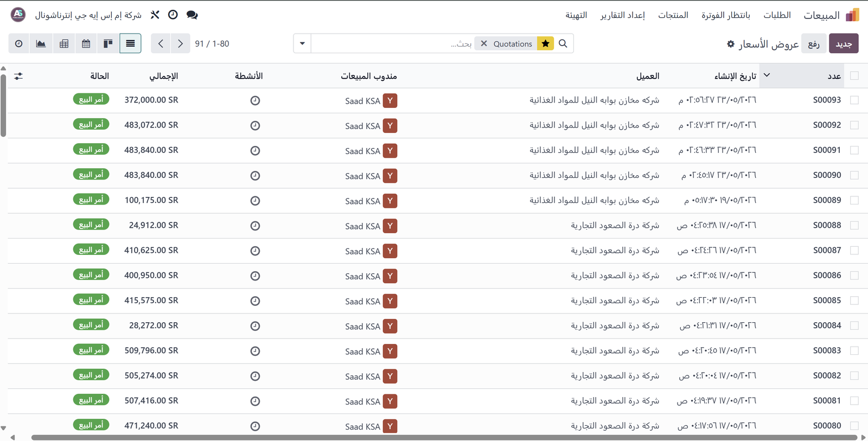The image size is (868, 441).
Task: Open the بانتظار الفوترة menu
Action: click(x=726, y=15)
